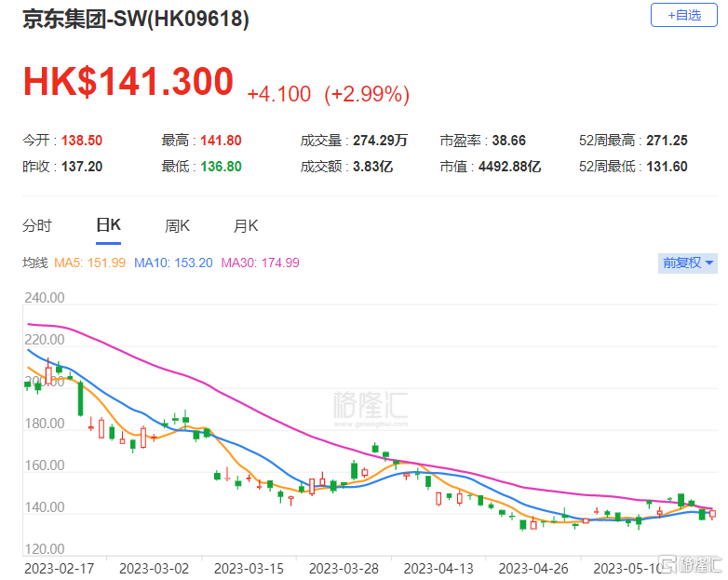Switch to 分时 intraday chart tab
The height and width of the screenshot is (580, 728).
37,226
